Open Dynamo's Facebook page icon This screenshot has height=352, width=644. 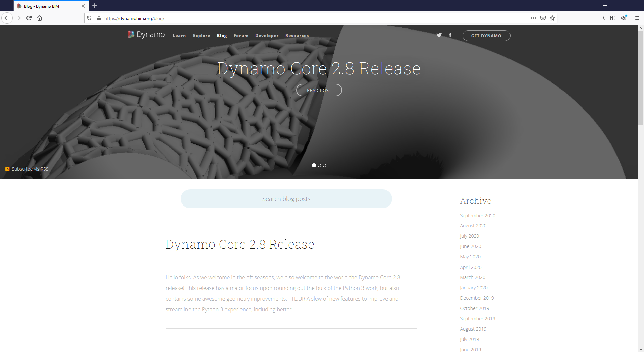tap(450, 35)
